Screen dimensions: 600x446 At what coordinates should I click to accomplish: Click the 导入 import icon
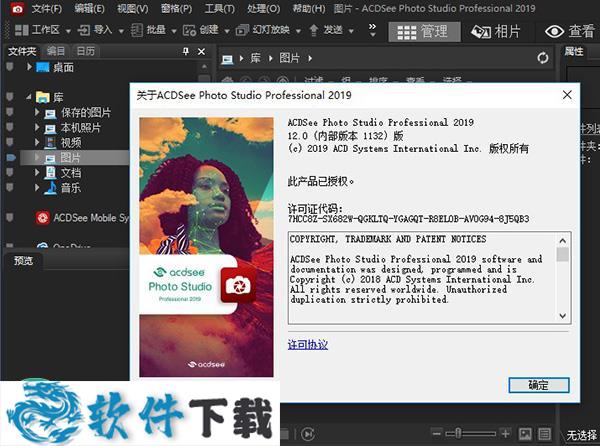(x=83, y=30)
